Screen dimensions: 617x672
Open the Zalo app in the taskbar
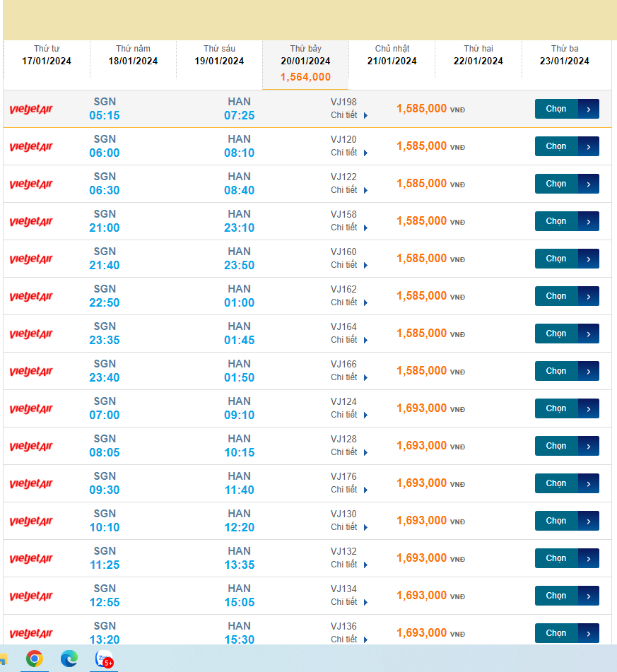105,659
